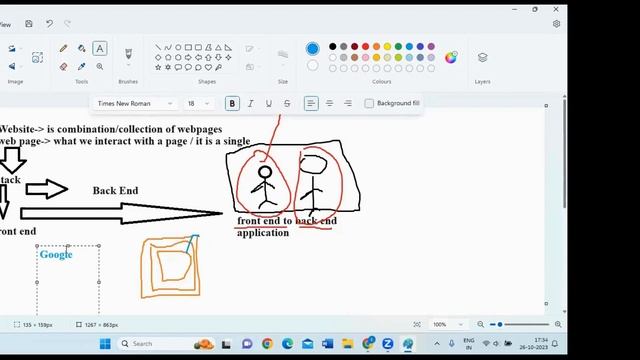Select the Text tool

100,49
